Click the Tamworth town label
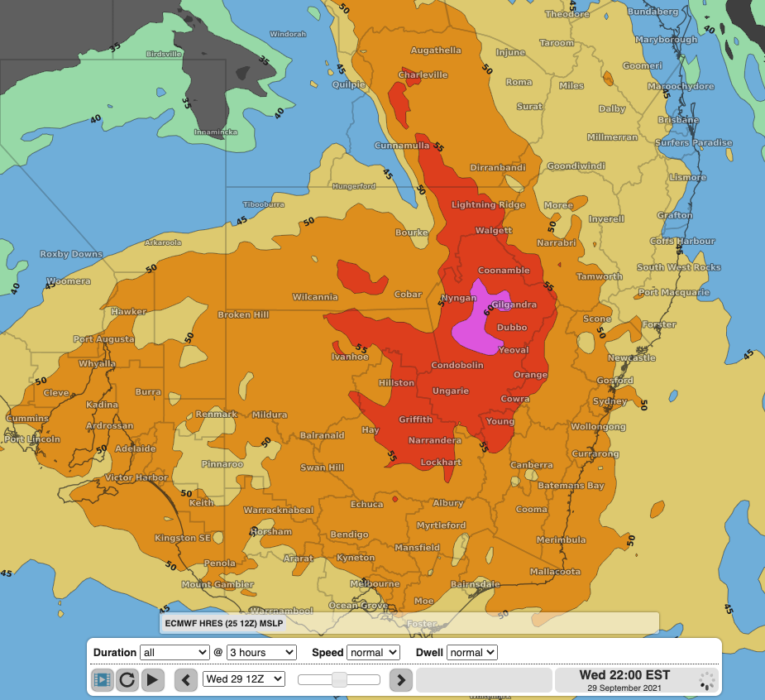Viewport: 765px width, 700px height. (600, 277)
